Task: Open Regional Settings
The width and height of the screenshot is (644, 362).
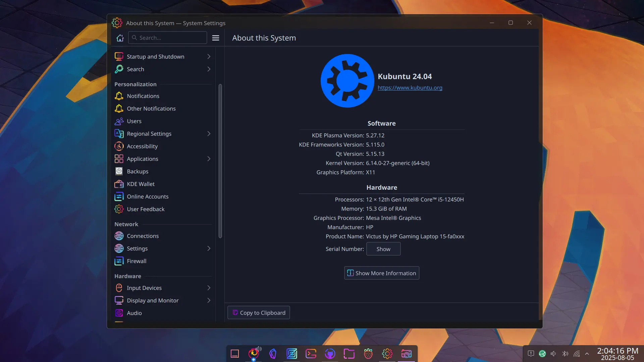Action: coord(163,134)
